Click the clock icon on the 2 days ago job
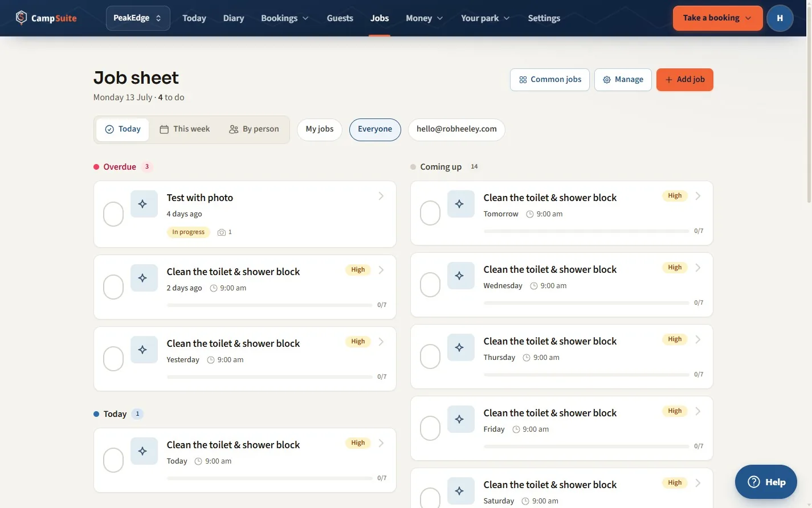 tap(214, 288)
